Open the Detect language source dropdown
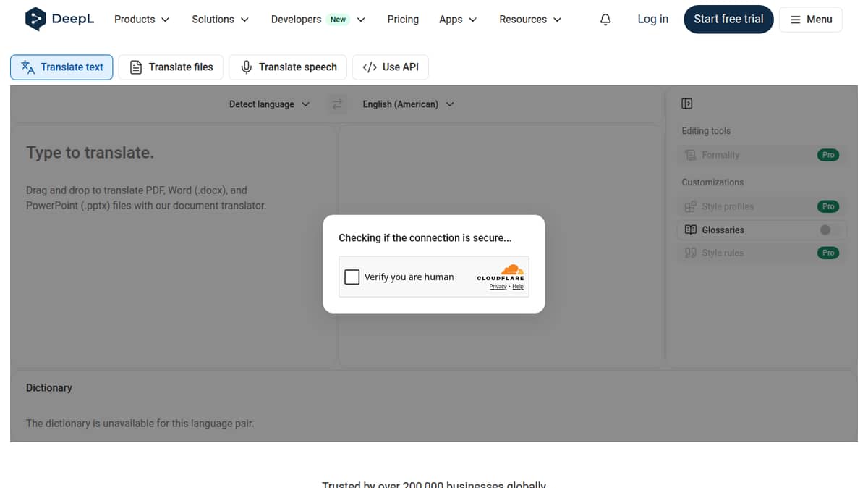The image size is (868, 488). pos(269,104)
